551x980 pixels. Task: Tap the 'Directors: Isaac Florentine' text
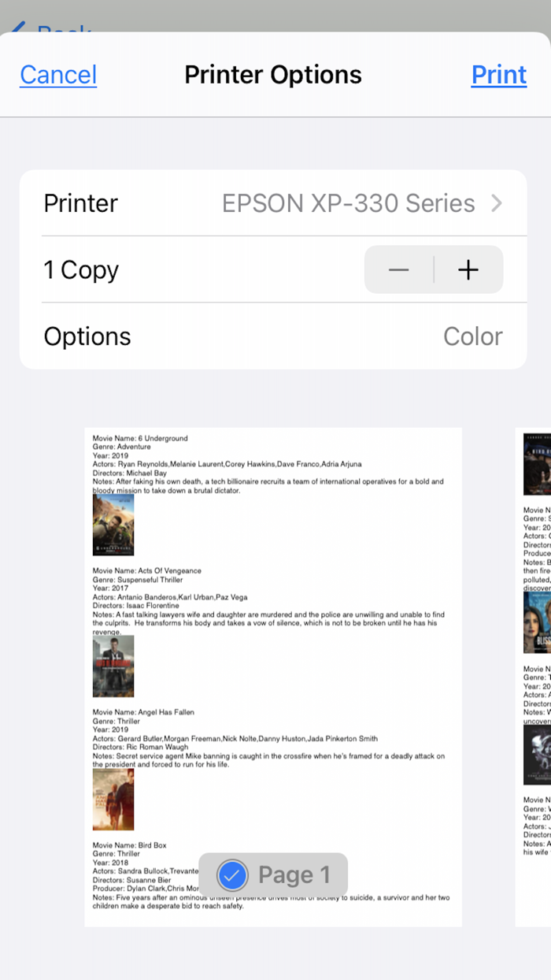point(135,606)
